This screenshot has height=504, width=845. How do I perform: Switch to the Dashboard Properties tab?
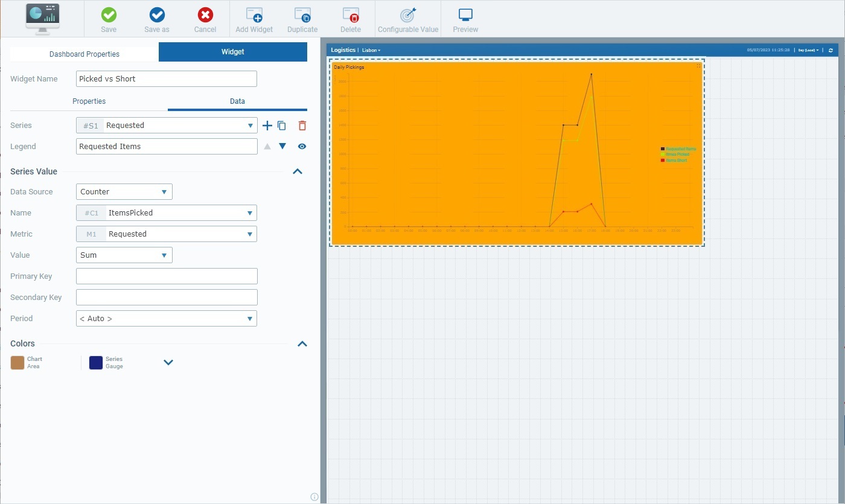pos(84,54)
